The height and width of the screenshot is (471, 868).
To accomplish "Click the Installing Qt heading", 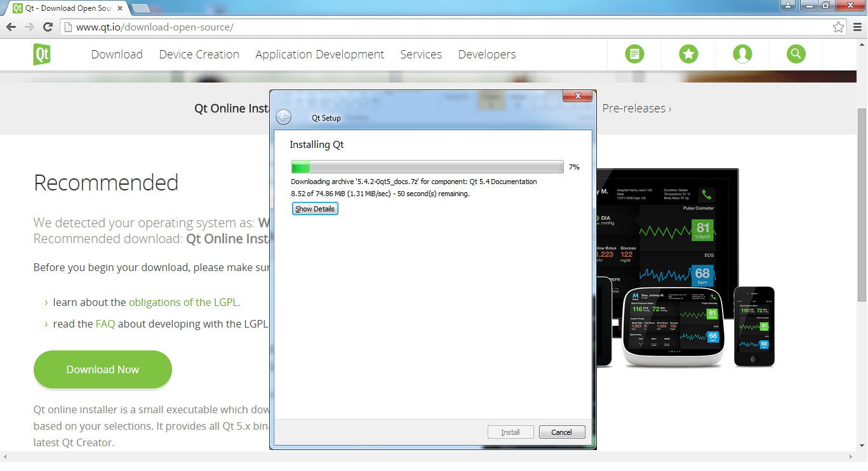I will (x=317, y=145).
